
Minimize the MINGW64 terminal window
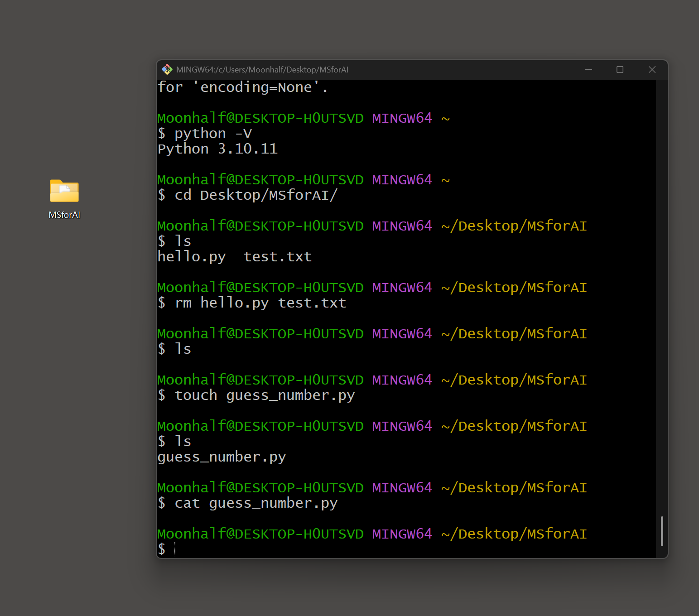point(588,69)
